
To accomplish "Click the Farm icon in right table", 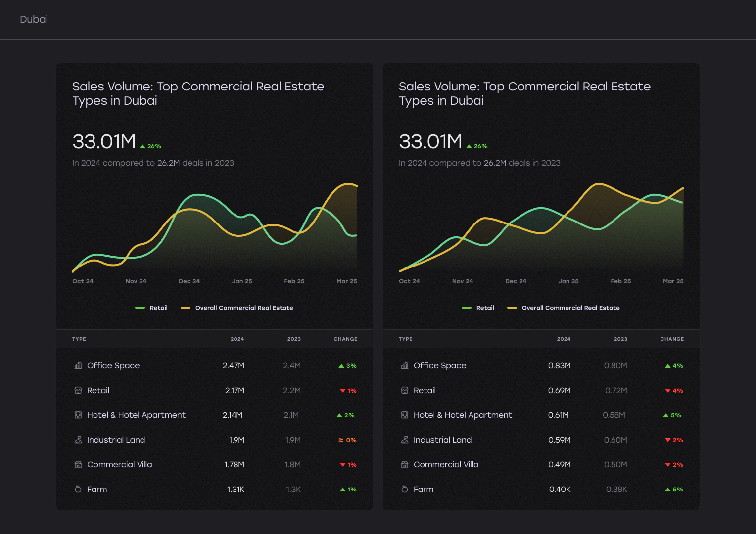I will pos(405,489).
